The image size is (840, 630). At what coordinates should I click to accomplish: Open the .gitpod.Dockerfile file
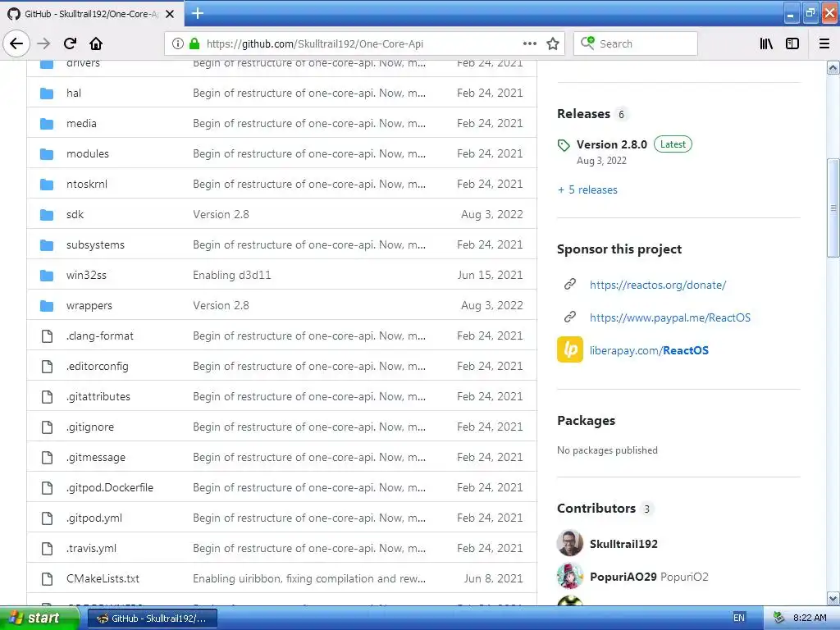pyautogui.click(x=110, y=488)
